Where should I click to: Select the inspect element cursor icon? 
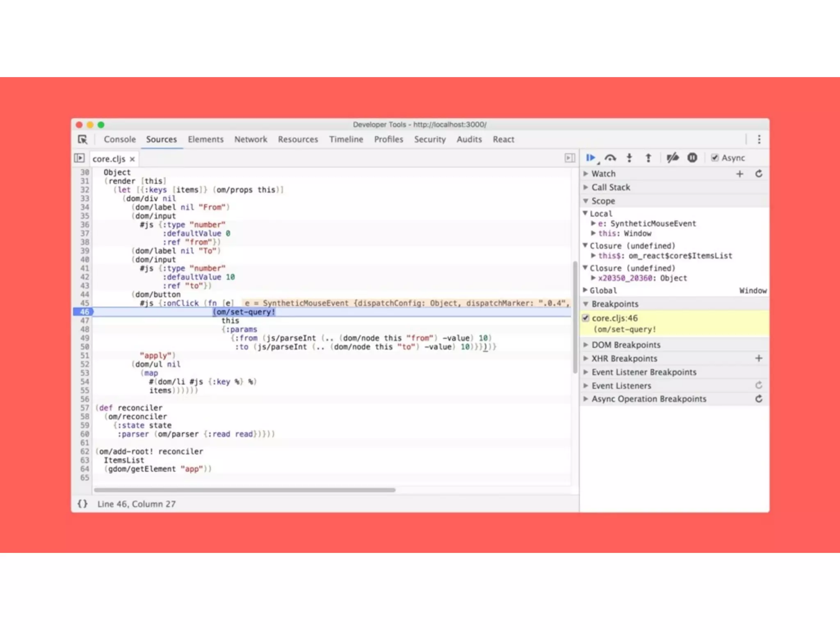(82, 139)
